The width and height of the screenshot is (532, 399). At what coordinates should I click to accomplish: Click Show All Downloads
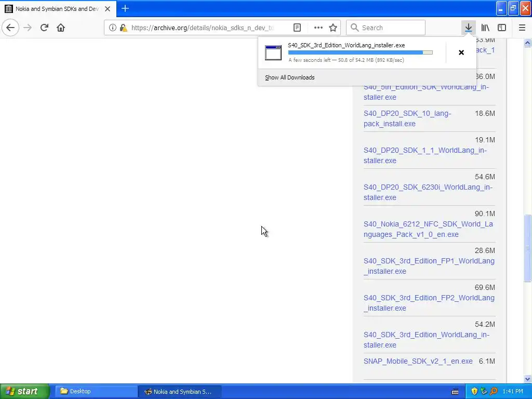pos(290,77)
